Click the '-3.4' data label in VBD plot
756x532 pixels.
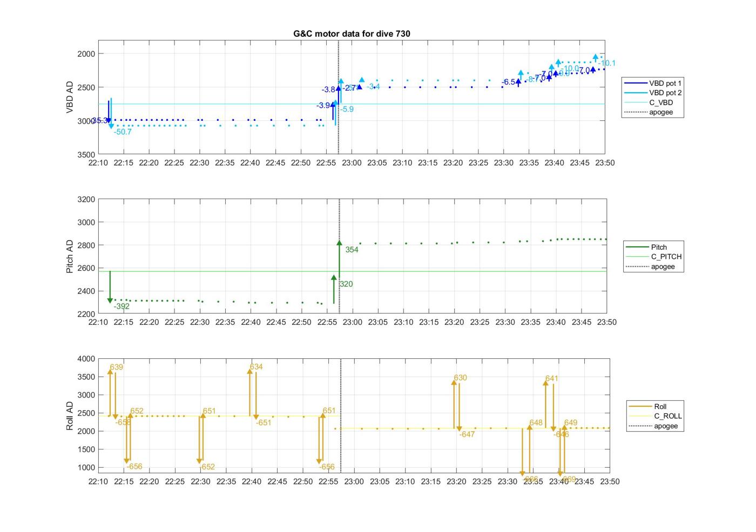(373, 86)
